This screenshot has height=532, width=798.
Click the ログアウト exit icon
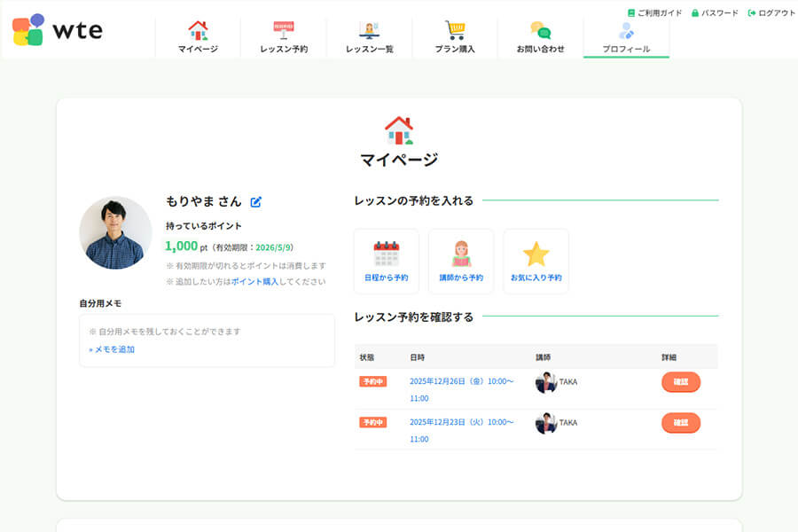752,14
